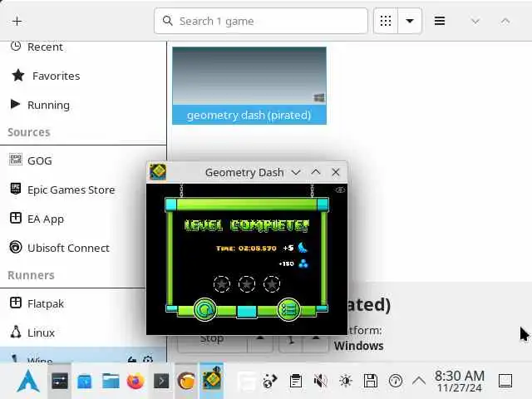The width and height of the screenshot is (532, 399).
Task: Open the Ubisoft Connect source
Action: coord(83,248)
